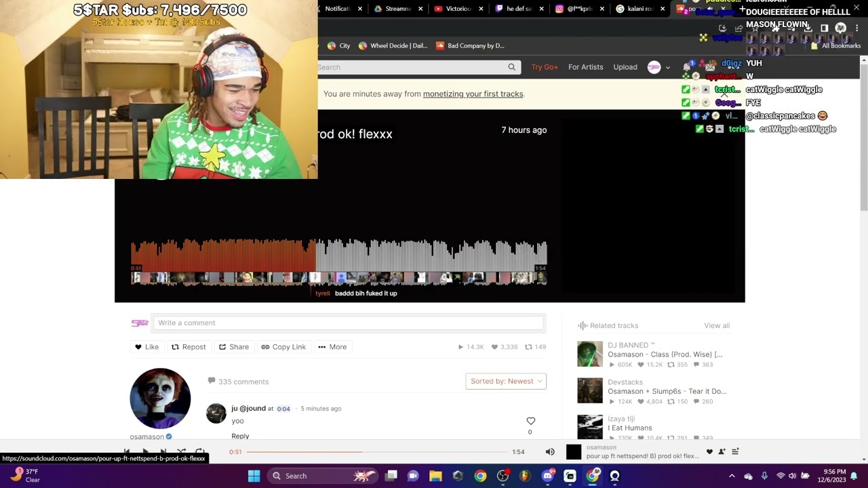The image size is (868, 488).
Task: Open Osamason - Class related track thumbnail
Action: 590,354
